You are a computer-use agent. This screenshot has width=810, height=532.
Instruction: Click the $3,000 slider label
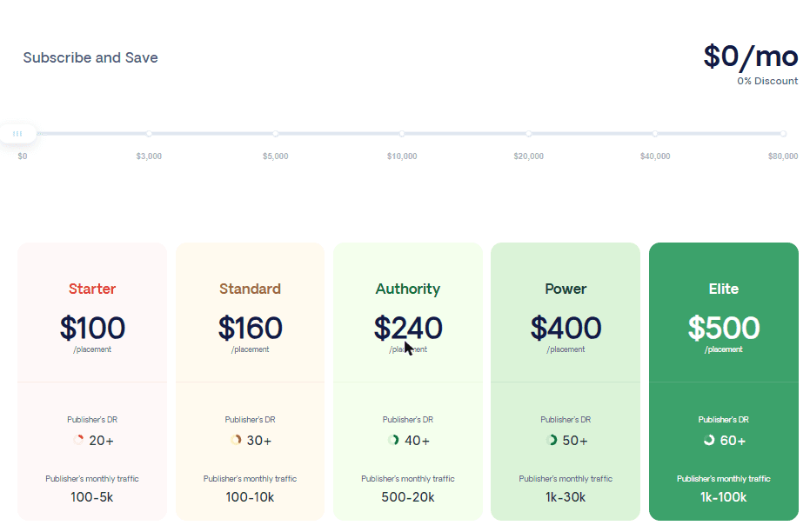[x=149, y=156]
